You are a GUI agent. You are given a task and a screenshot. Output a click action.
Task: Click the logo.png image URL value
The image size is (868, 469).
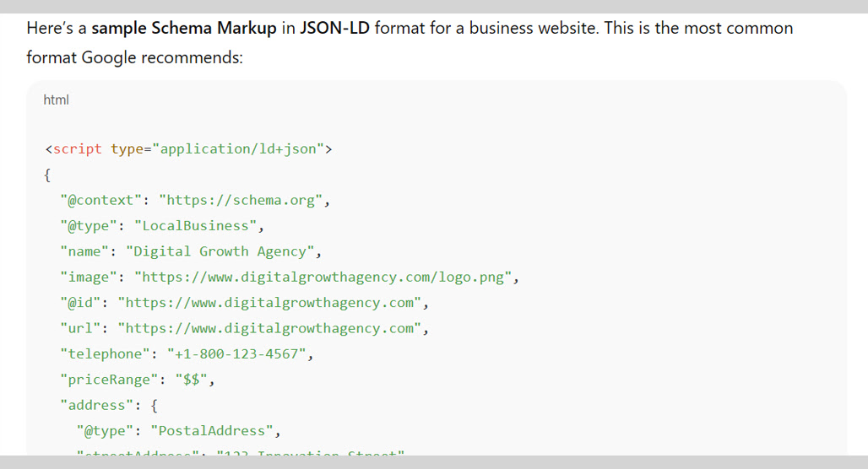tap(323, 277)
